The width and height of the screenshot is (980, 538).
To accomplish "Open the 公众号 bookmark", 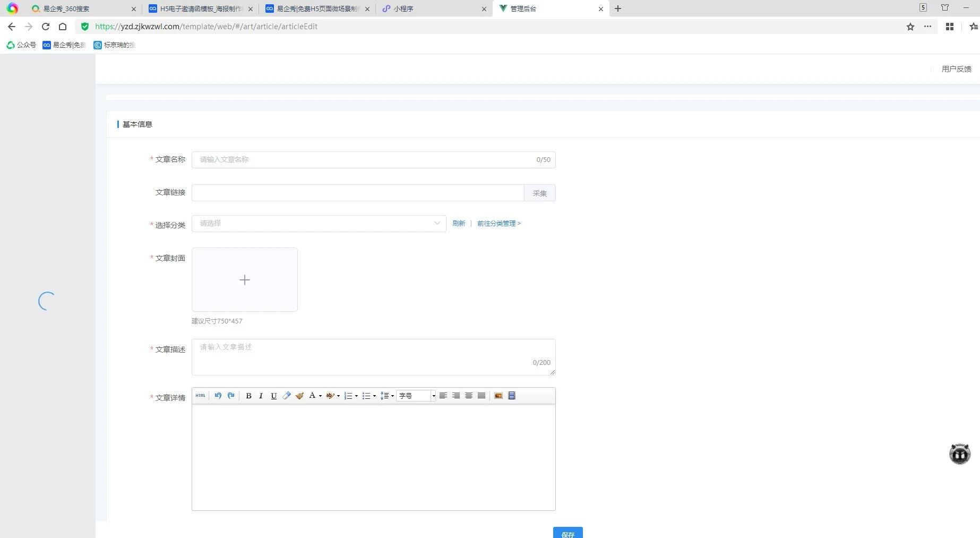I will (x=21, y=45).
